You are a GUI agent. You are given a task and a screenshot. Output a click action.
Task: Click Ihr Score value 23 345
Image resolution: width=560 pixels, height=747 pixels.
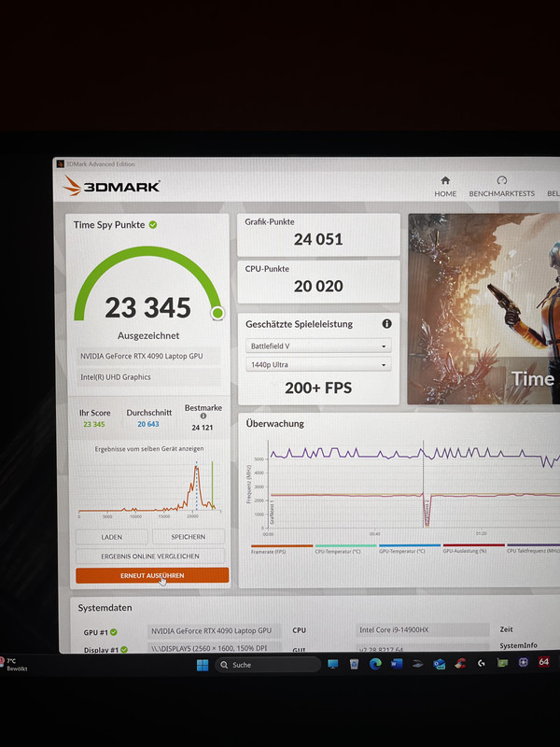[94, 424]
